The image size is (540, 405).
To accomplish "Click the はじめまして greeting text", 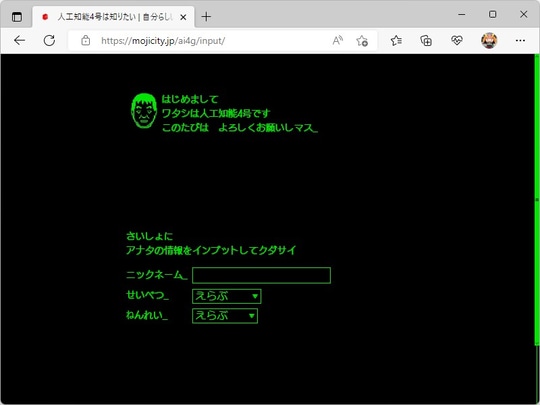I will point(190,99).
